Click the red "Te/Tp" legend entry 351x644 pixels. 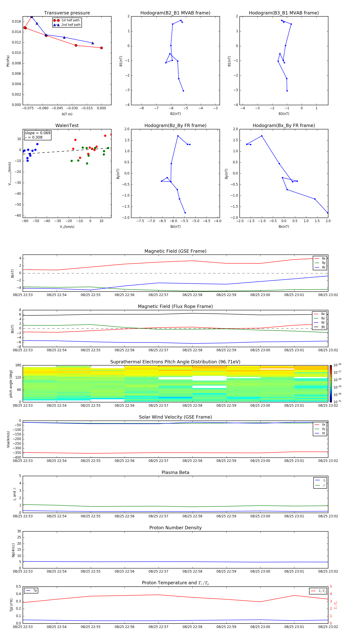[318, 591]
